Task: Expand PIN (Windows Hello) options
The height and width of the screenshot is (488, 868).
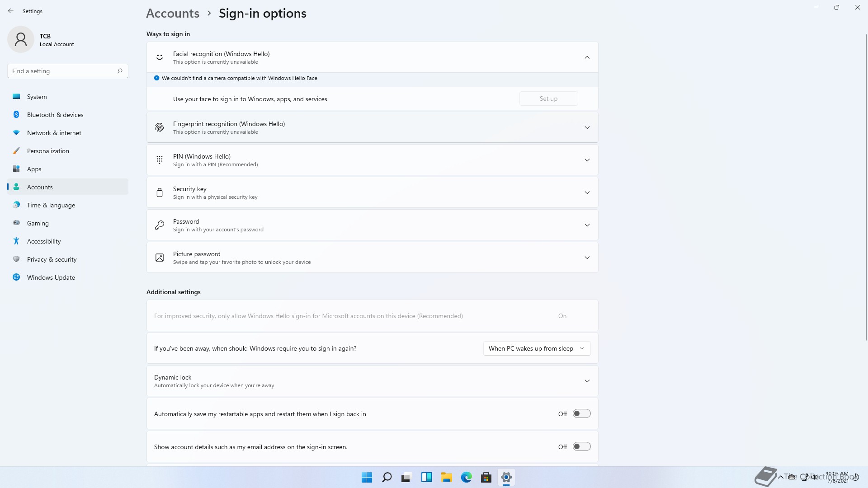Action: point(587,160)
